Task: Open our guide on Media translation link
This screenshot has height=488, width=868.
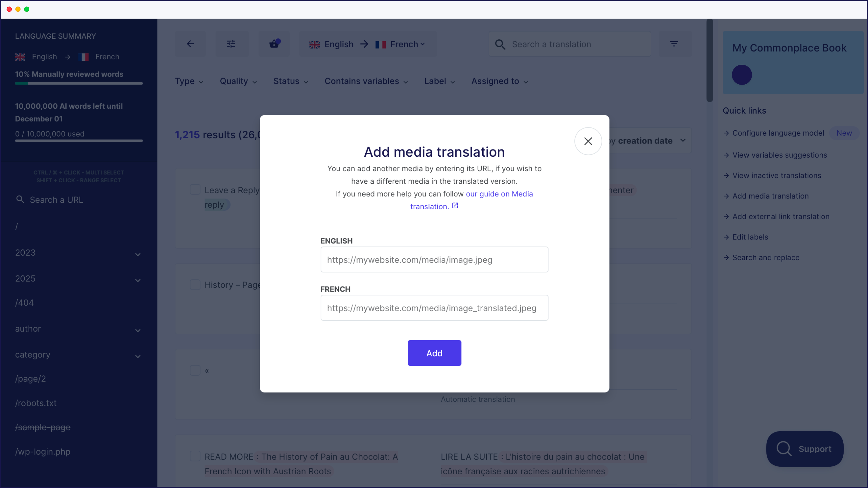Action: click(x=499, y=194)
